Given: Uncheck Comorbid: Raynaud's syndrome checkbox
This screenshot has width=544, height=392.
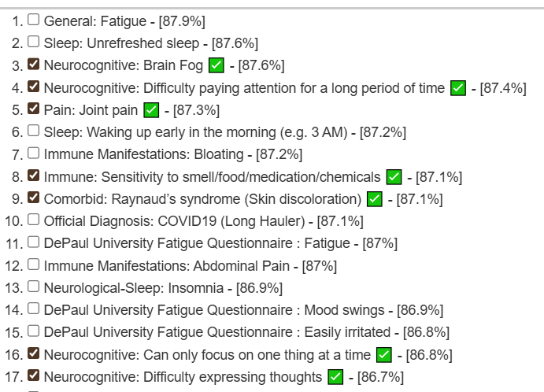Looking at the screenshot, I should click(x=33, y=198).
